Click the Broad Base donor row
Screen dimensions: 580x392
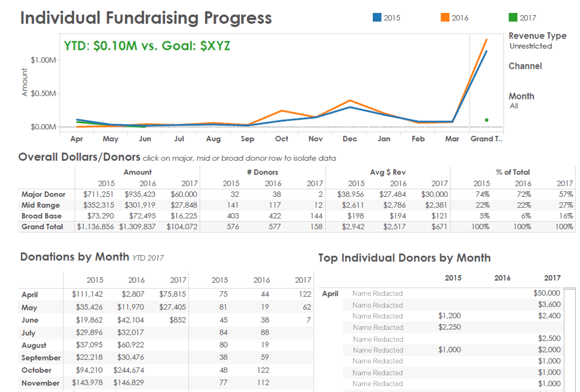pos(42,216)
